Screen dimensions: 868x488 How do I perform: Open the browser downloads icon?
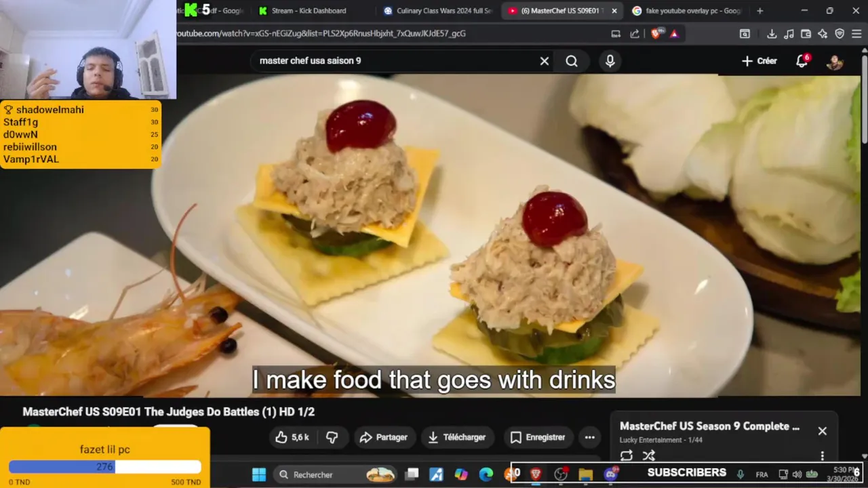(772, 34)
